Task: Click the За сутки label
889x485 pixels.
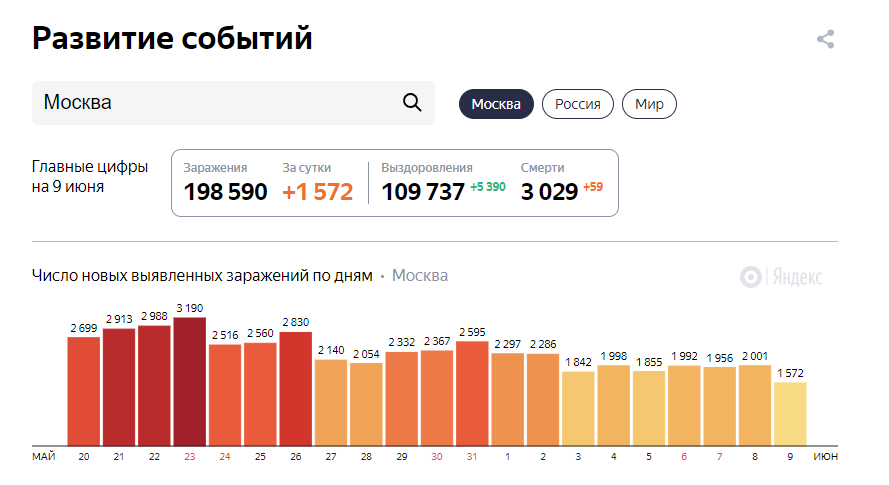Action: (x=306, y=167)
